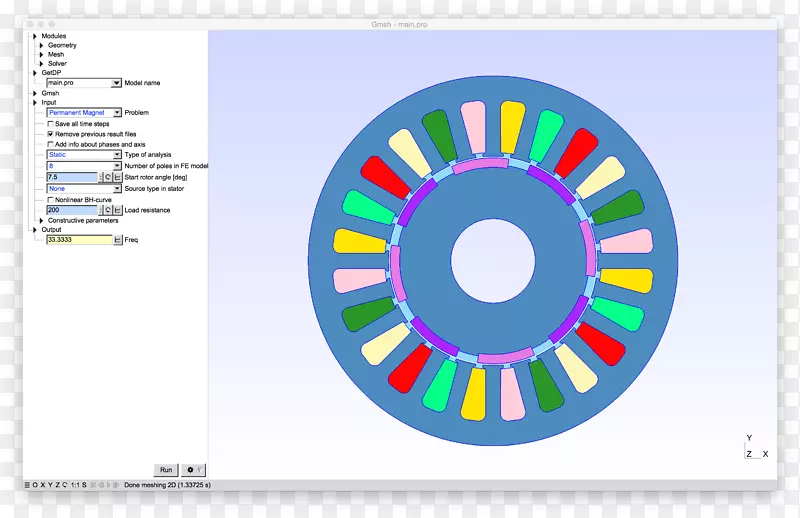Click the Load resistance value field
Screen dimensions: 800x518
click(72, 210)
